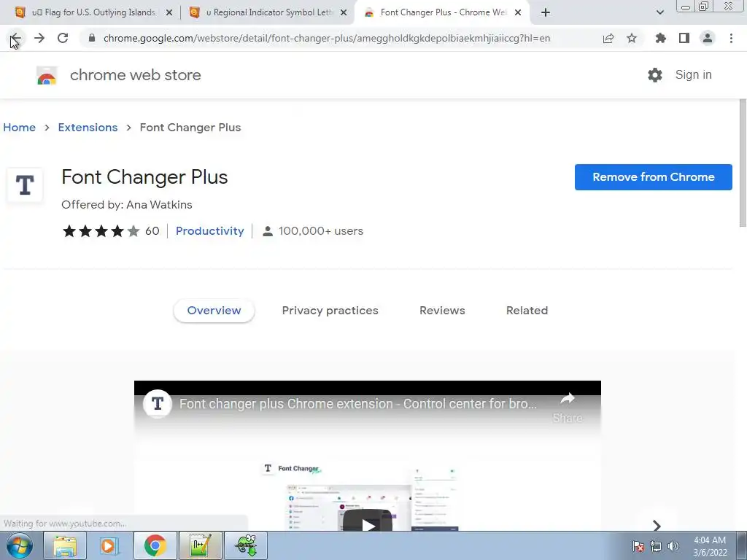Open a new tab with plus button
747x560 pixels.
coord(546,12)
